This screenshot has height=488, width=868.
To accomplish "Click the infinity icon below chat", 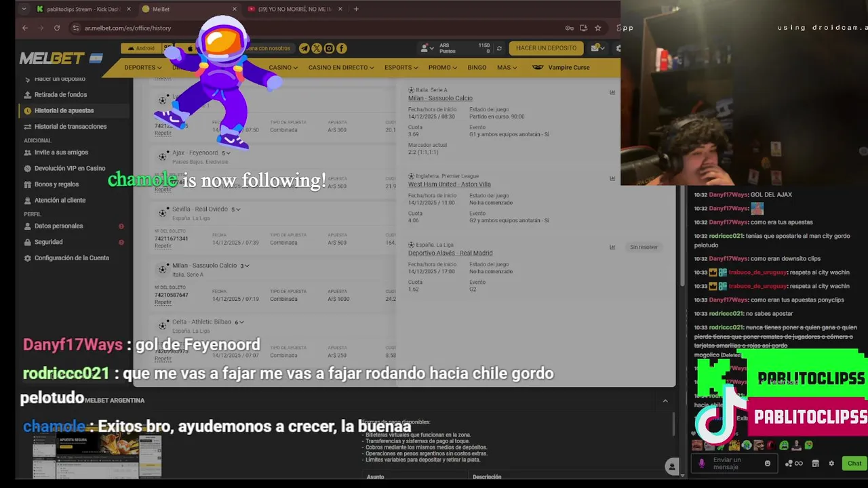I will 799,464.
